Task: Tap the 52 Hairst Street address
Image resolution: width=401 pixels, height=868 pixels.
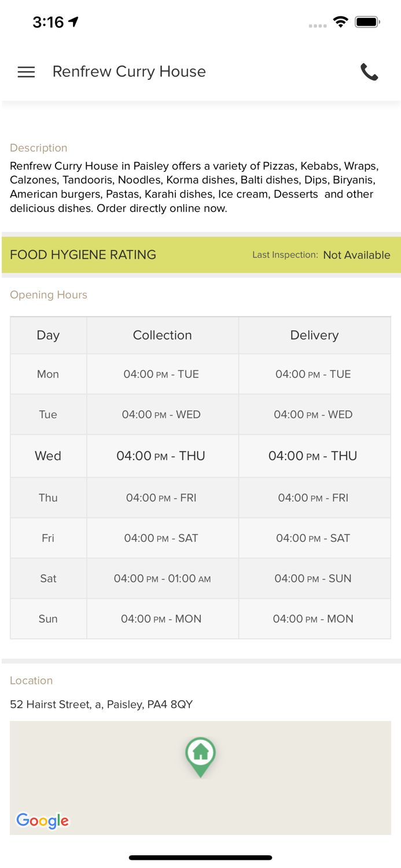Action: [x=101, y=704]
